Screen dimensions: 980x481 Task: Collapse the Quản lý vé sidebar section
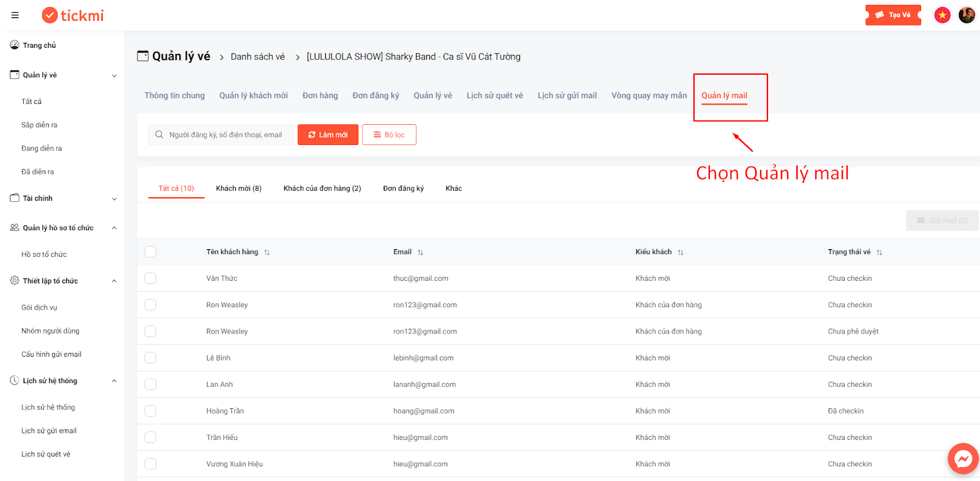pyautogui.click(x=114, y=75)
